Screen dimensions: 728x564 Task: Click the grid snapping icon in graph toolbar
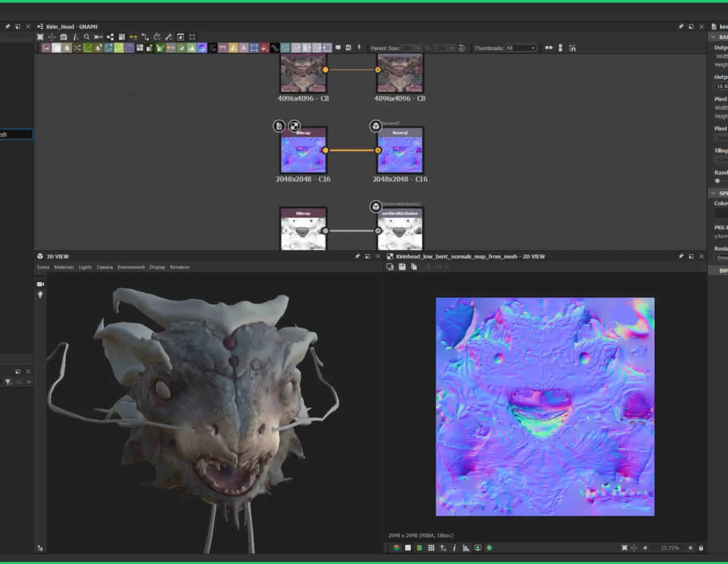pyautogui.click(x=192, y=37)
